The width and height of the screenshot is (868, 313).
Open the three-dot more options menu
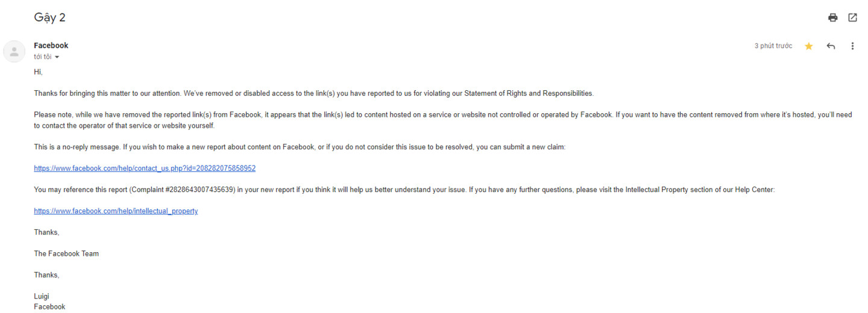(x=852, y=46)
